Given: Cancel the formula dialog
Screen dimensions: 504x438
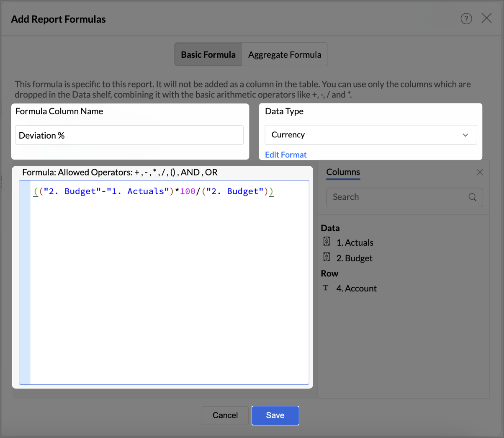Looking at the screenshot, I should point(225,415).
